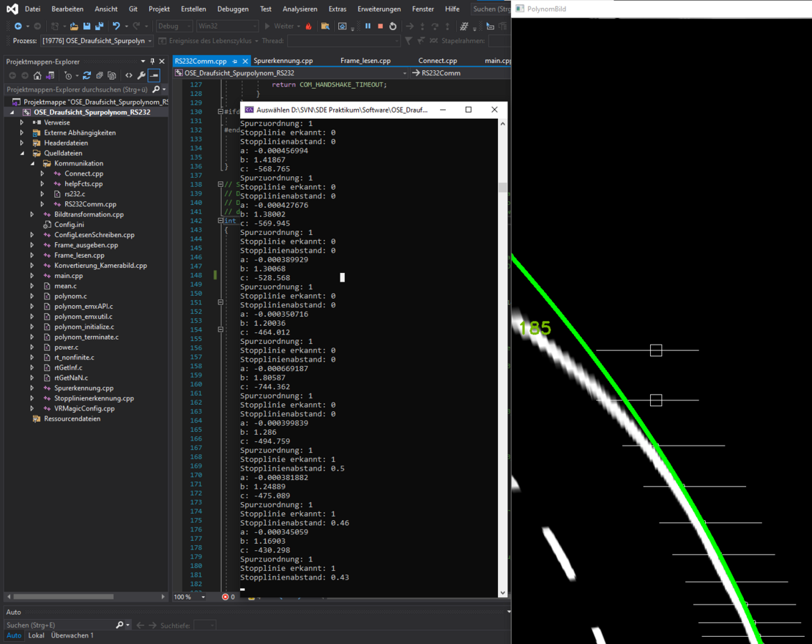
Task: Restart the debug session
Action: tap(393, 27)
